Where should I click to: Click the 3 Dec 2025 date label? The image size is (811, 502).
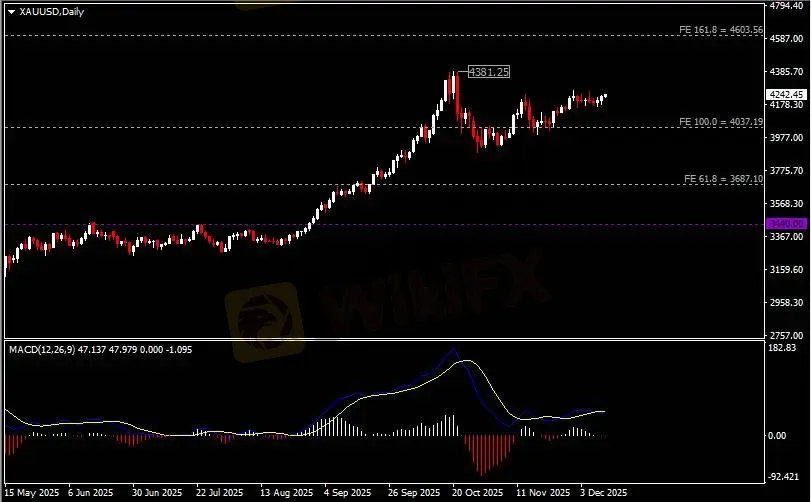(x=602, y=493)
